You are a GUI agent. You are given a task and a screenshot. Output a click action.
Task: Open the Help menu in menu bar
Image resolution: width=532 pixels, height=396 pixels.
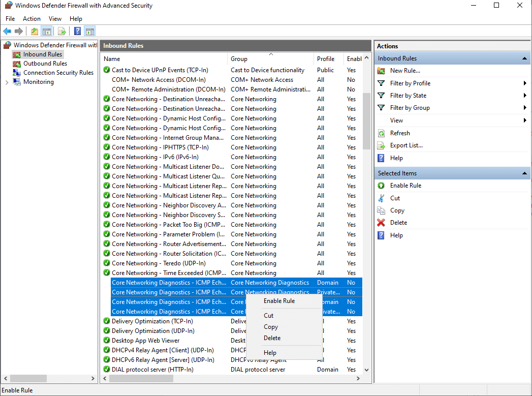(x=76, y=19)
